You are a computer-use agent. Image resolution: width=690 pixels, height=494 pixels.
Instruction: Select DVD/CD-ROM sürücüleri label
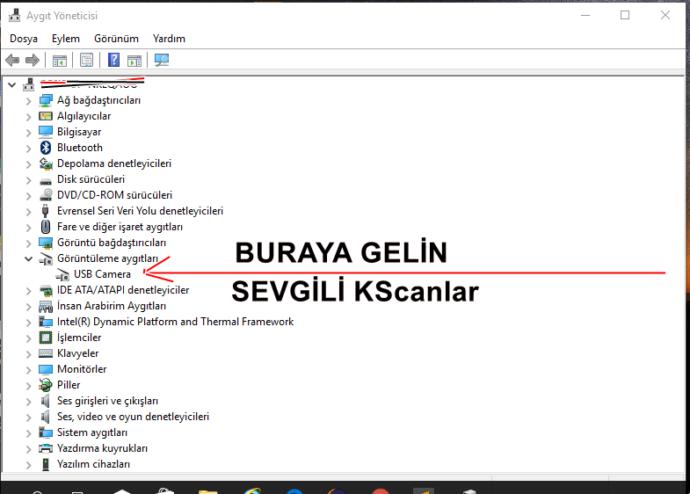point(114,195)
